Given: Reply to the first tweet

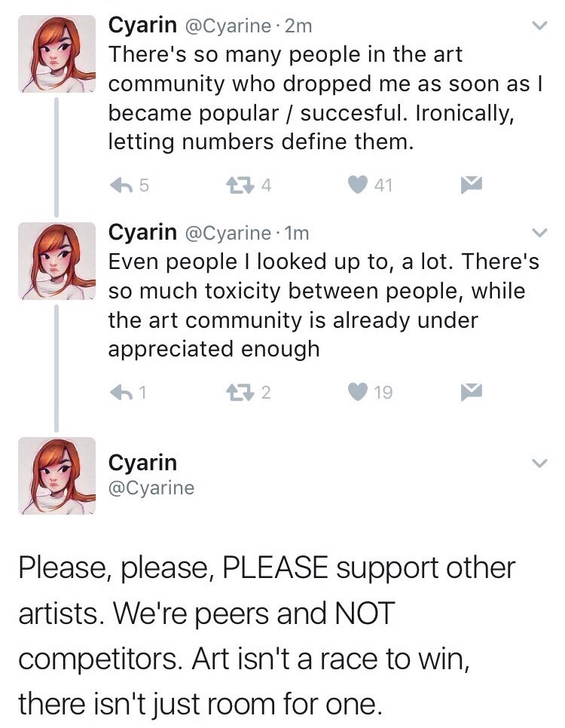Looking at the screenshot, I should (x=121, y=185).
